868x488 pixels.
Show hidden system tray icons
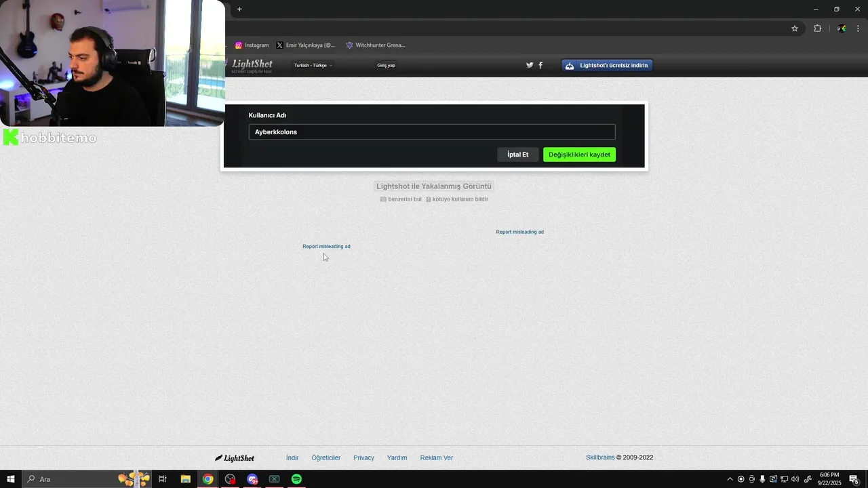click(730, 479)
